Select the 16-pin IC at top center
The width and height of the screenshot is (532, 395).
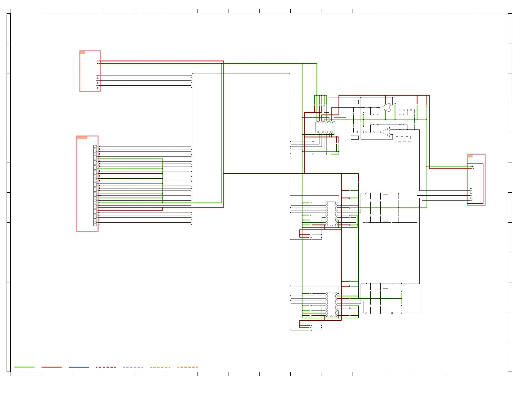point(325,127)
